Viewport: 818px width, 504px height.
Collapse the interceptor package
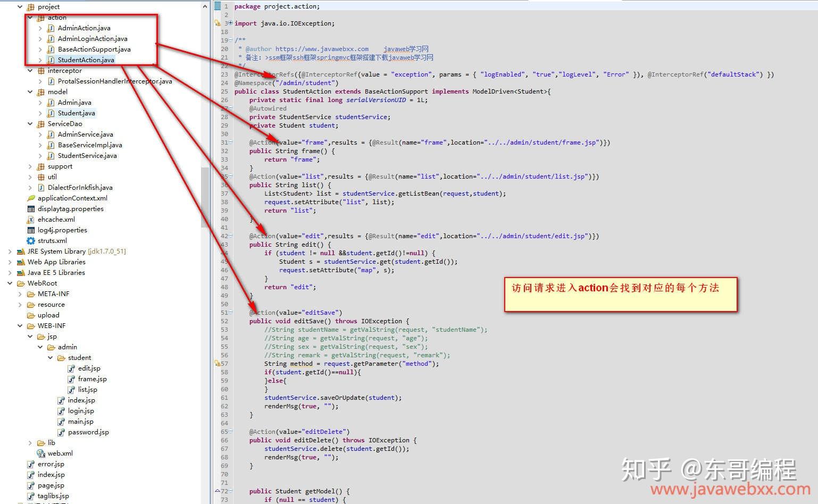(30, 71)
